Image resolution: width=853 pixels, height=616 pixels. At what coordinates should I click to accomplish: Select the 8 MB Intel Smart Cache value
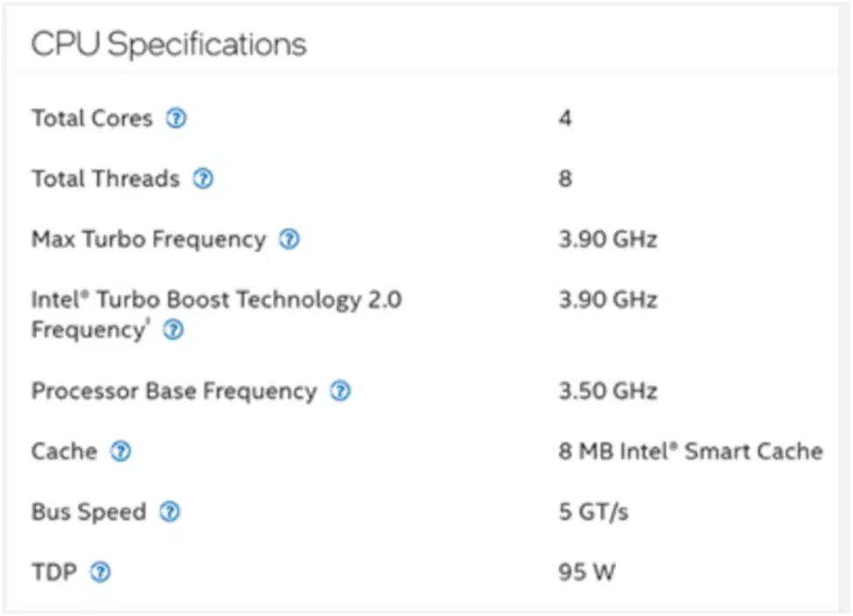pyautogui.click(x=691, y=451)
